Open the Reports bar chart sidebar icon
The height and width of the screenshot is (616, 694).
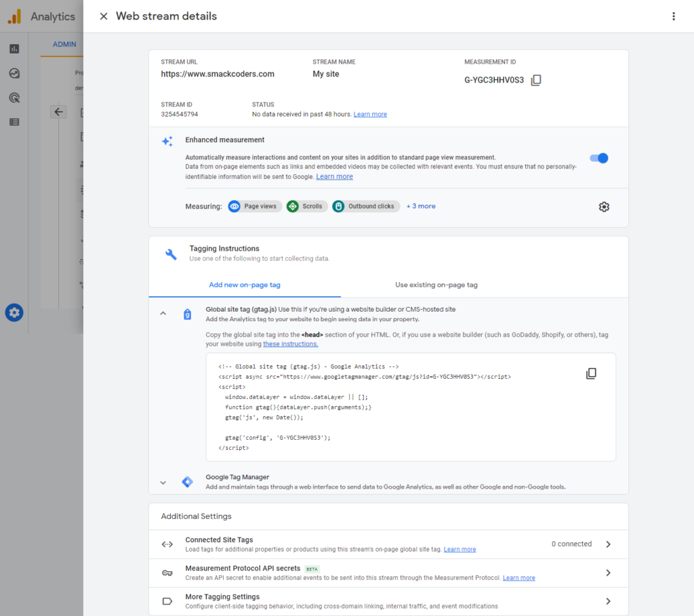[x=14, y=49]
